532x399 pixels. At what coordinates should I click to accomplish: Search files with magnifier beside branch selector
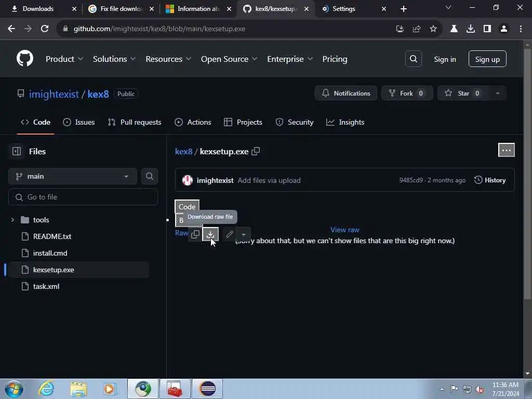click(149, 176)
